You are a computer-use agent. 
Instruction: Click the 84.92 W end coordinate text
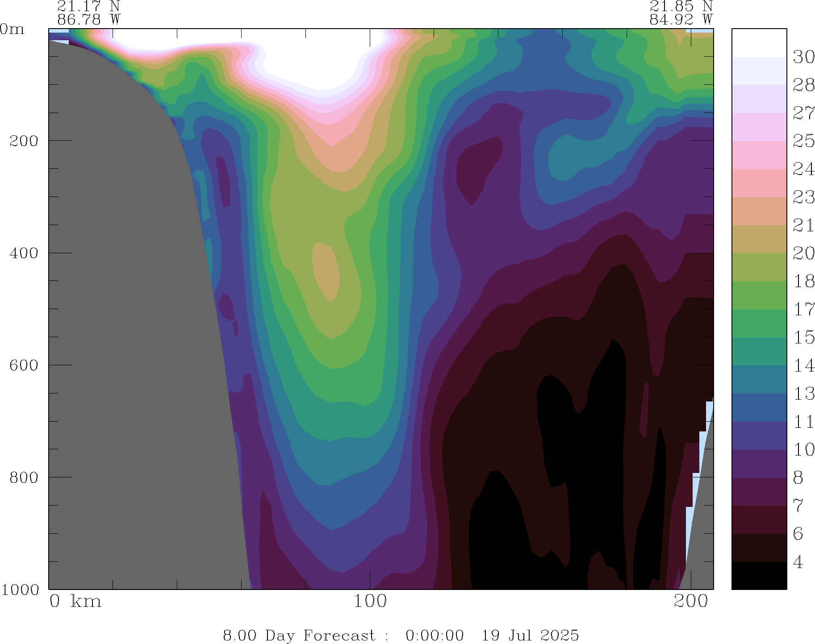click(681, 20)
